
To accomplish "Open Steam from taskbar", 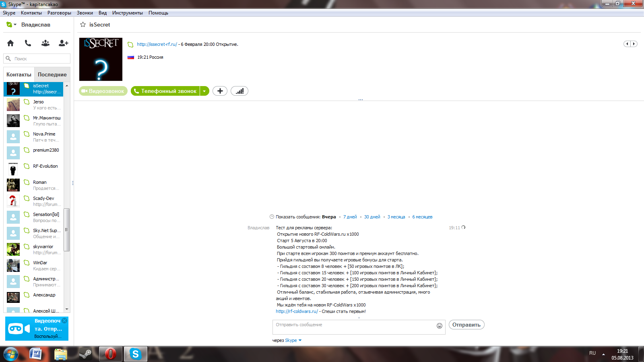I will [85, 354].
